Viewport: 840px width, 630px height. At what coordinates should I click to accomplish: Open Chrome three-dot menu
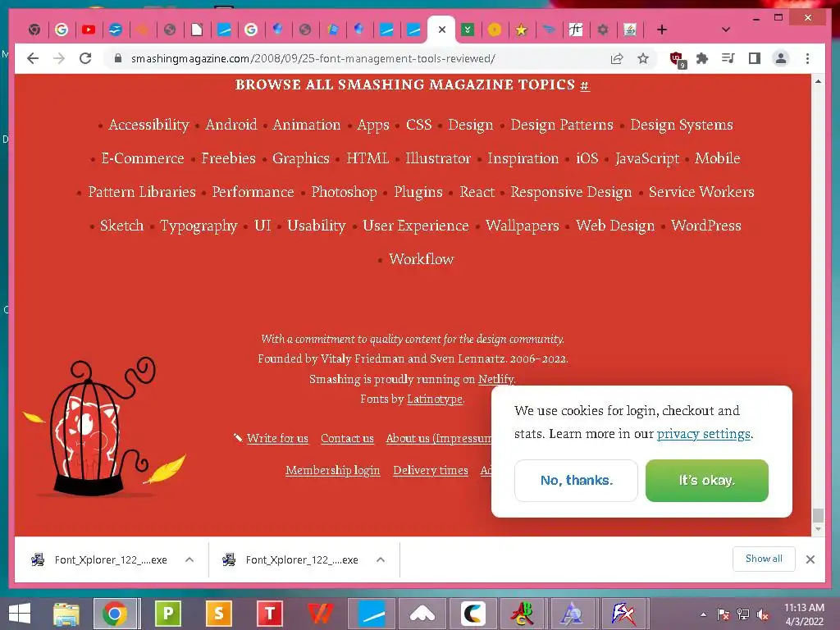click(807, 58)
